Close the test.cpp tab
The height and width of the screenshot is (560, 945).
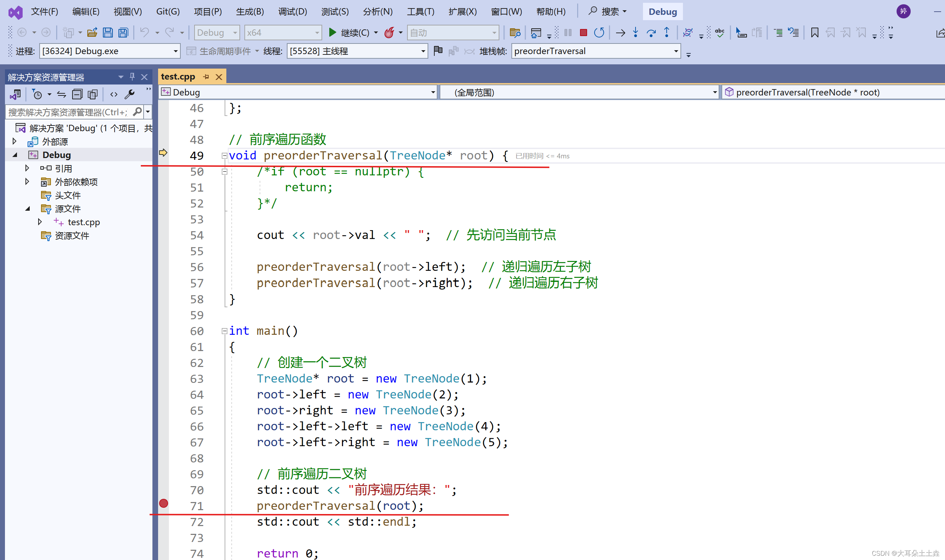[219, 77]
